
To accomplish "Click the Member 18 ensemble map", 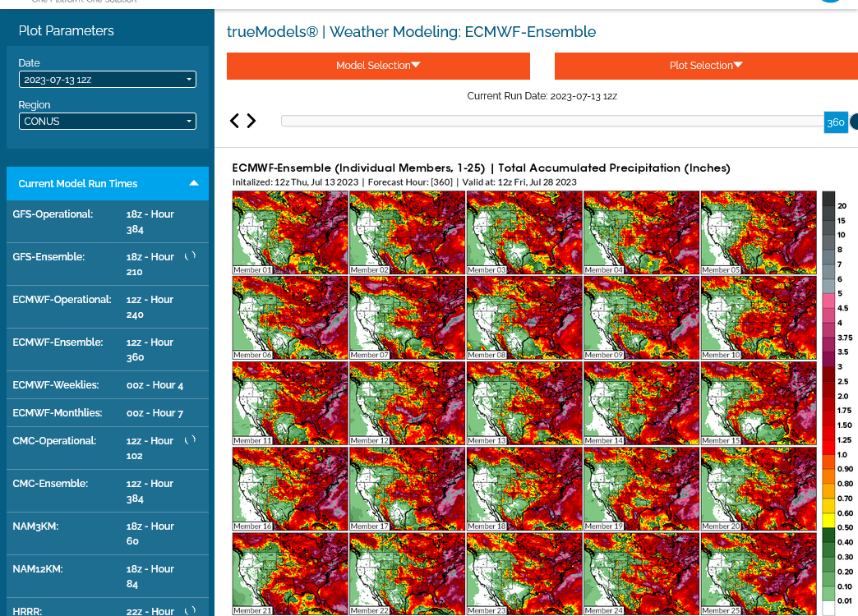I will tap(524, 489).
